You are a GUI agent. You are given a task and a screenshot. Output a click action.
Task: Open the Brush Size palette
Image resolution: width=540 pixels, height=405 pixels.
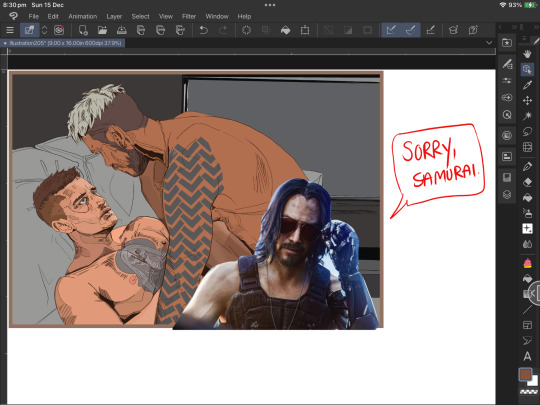pos(507,98)
